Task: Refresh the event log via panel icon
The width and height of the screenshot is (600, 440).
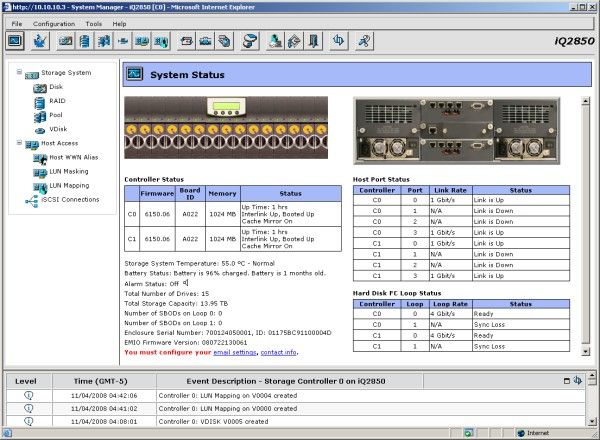Action: [577, 380]
